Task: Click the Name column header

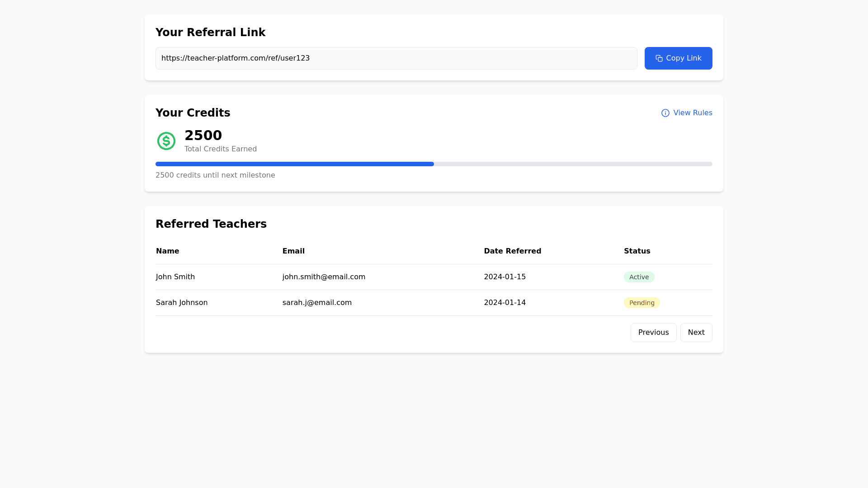Action: pos(168,251)
